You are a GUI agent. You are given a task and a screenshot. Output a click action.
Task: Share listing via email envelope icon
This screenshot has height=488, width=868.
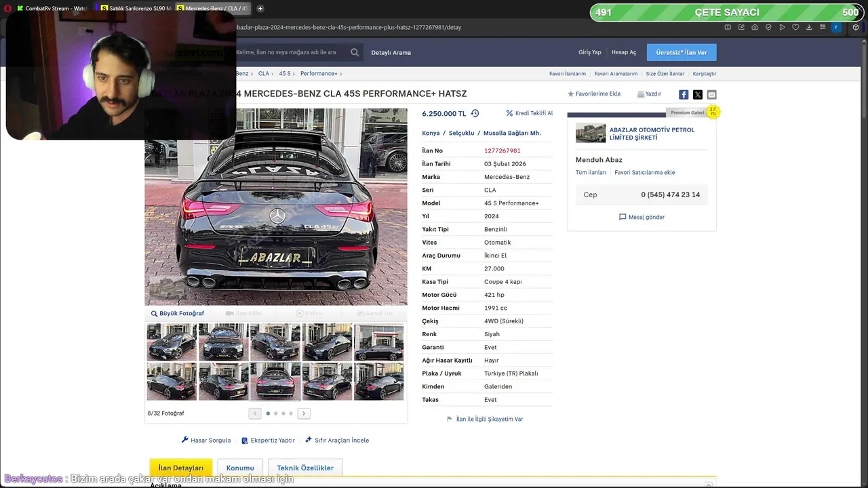711,94
